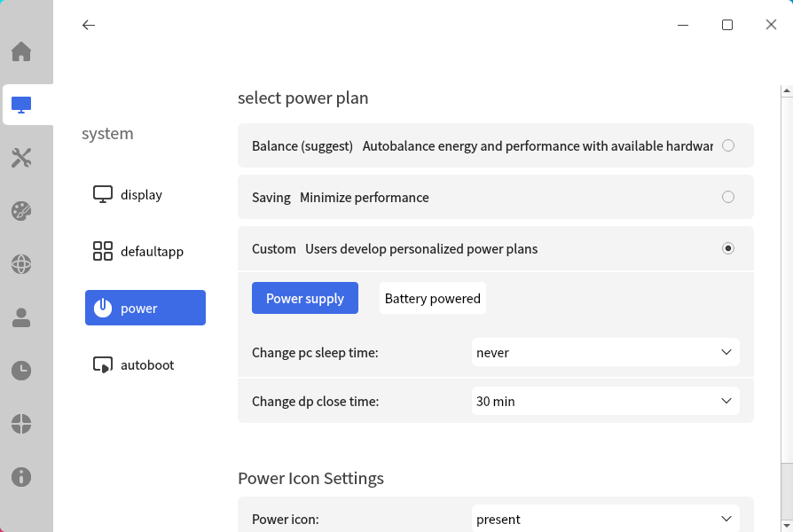Expand the dp close time dropdown

(x=605, y=401)
